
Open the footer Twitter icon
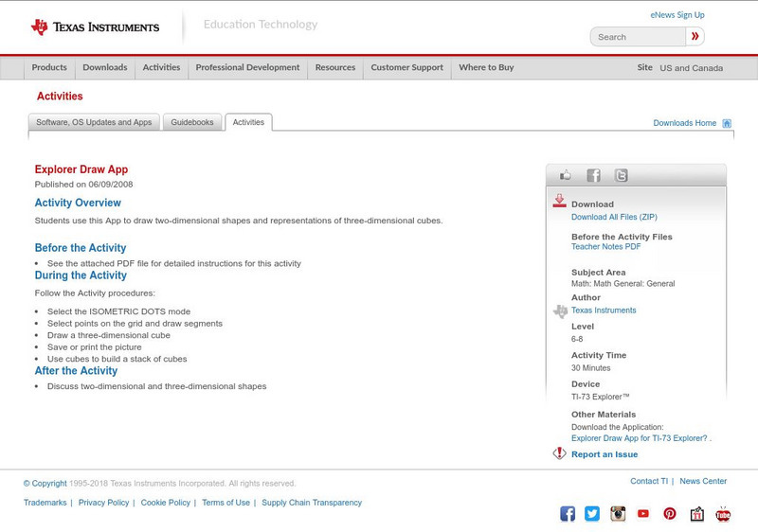click(591, 514)
